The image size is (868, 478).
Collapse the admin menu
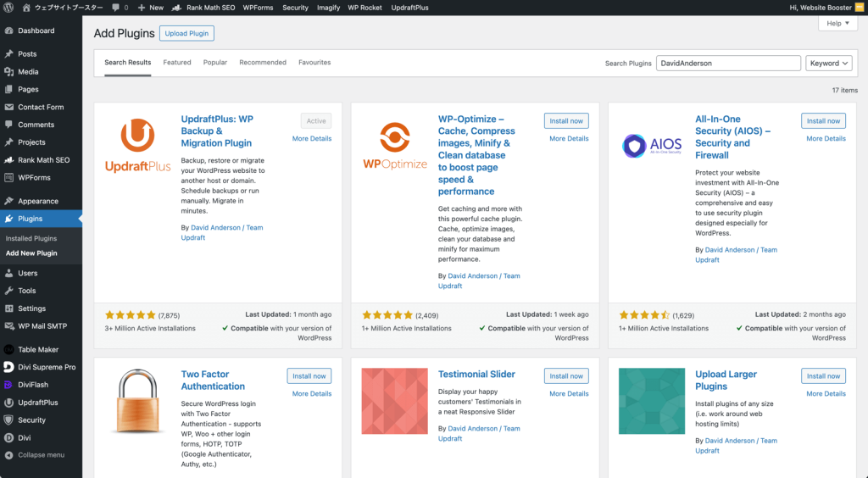tap(34, 455)
